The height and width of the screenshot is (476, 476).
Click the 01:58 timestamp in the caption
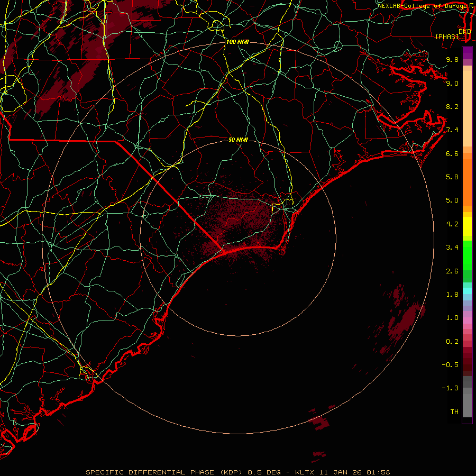[378, 472]
